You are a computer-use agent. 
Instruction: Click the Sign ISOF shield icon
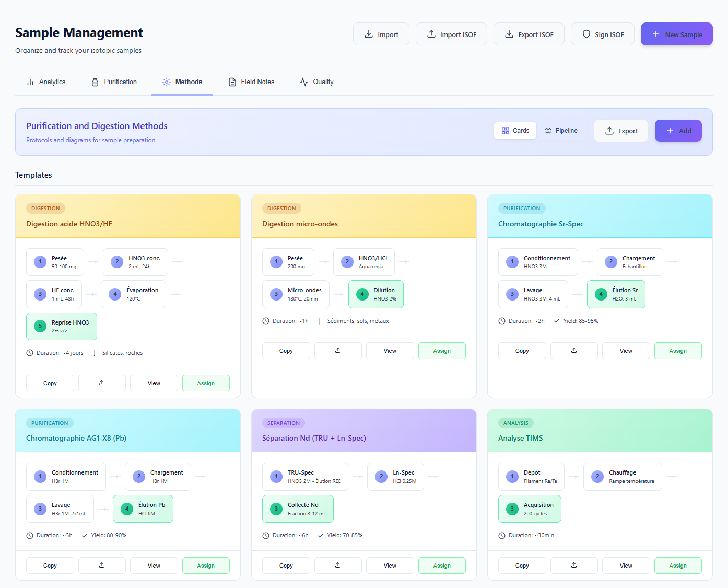click(586, 33)
